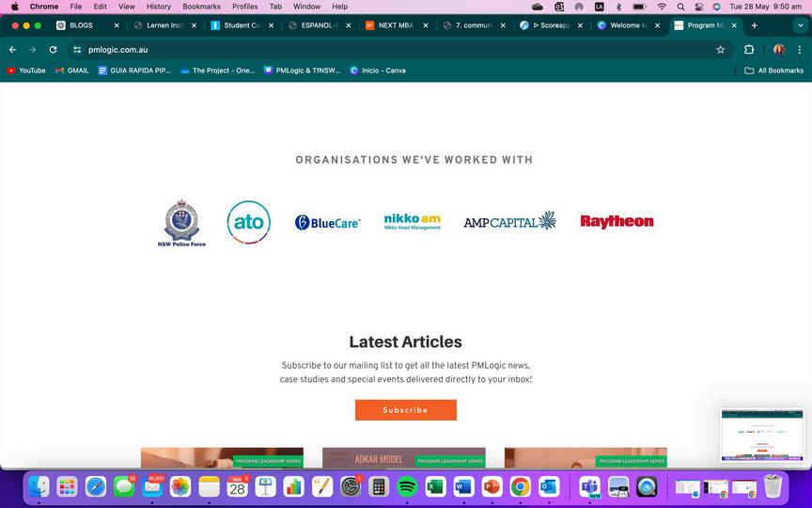
Task: Launch Safari from the dock
Action: click(x=96, y=486)
